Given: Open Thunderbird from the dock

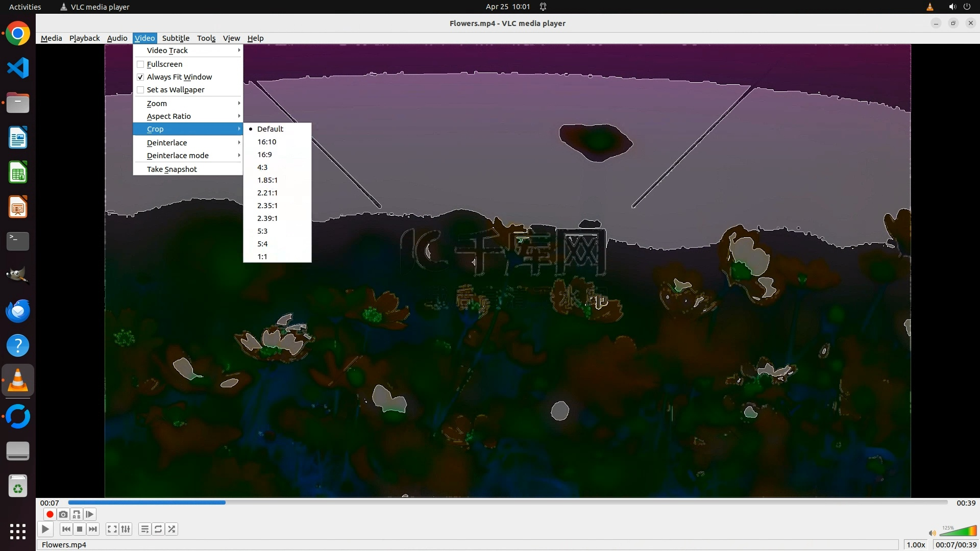Looking at the screenshot, I should (x=18, y=311).
